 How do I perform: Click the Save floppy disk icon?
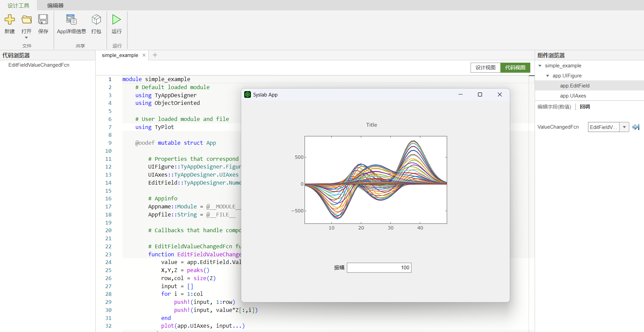(43, 20)
